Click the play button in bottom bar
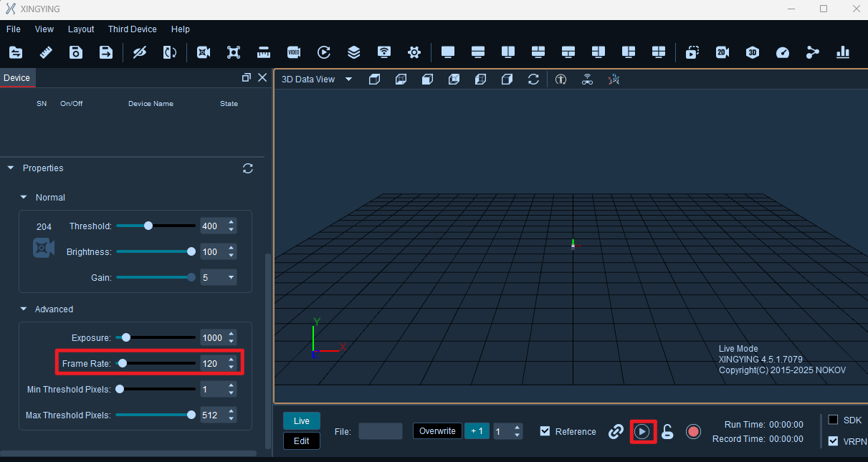This screenshot has height=462, width=868. tap(642, 431)
